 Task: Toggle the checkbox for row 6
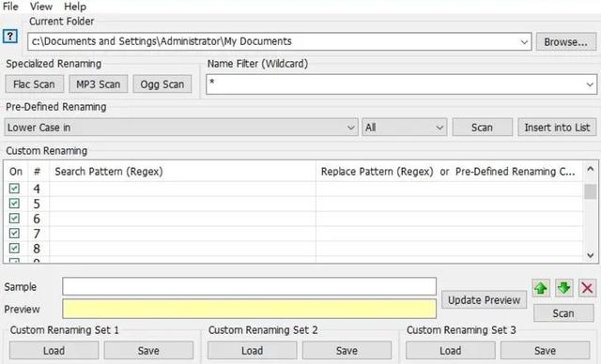[x=15, y=219]
